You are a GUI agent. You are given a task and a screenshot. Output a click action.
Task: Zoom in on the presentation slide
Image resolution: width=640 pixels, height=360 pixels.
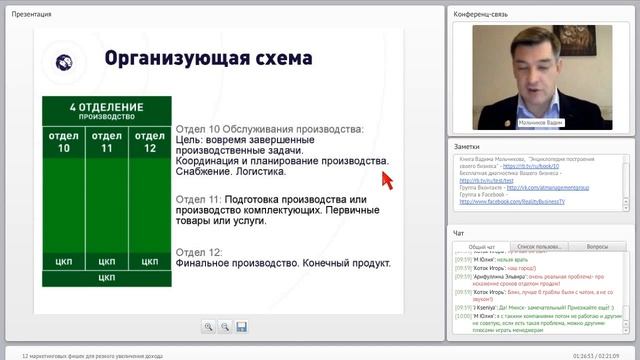click(x=209, y=327)
